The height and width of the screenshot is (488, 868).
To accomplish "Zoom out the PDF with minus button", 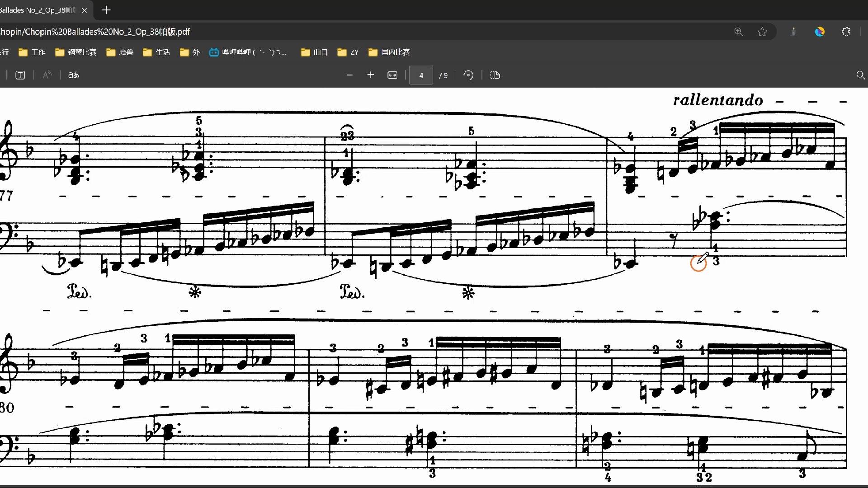I will click(x=349, y=75).
